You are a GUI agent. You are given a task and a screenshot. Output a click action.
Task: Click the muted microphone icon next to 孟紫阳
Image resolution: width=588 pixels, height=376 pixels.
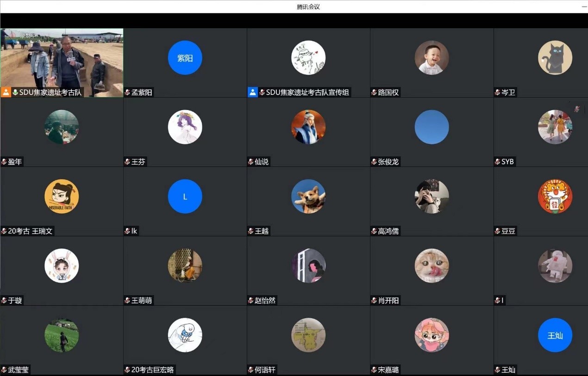coord(127,92)
